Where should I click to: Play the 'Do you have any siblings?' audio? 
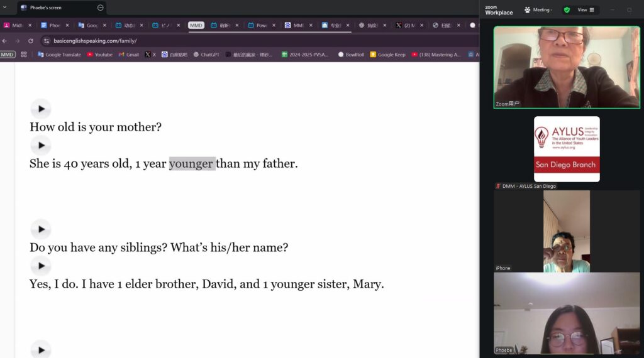(x=41, y=229)
